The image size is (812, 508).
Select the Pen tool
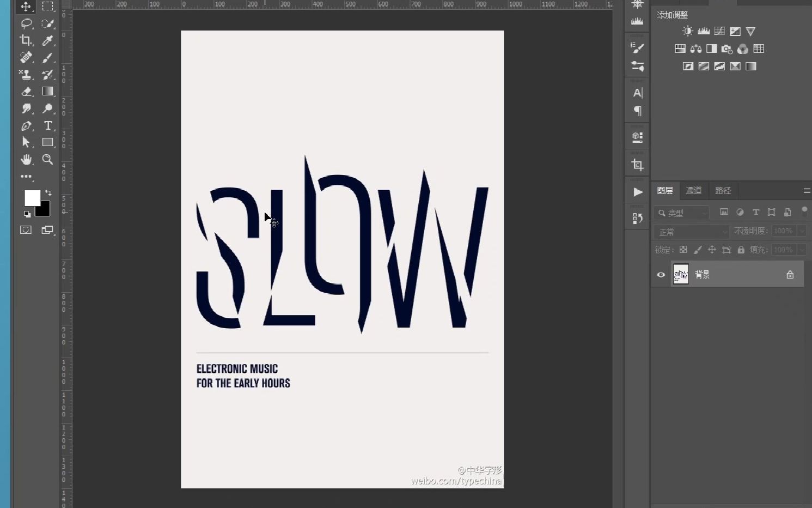(x=26, y=126)
